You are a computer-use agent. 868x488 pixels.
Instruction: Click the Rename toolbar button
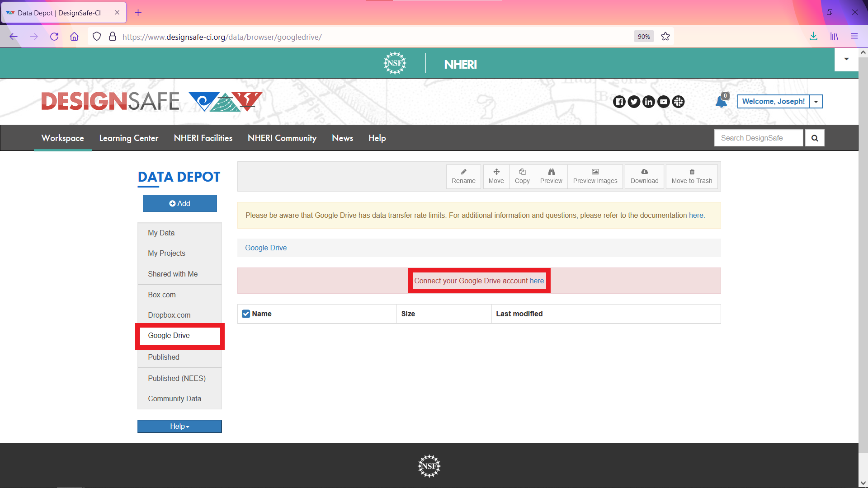point(463,176)
